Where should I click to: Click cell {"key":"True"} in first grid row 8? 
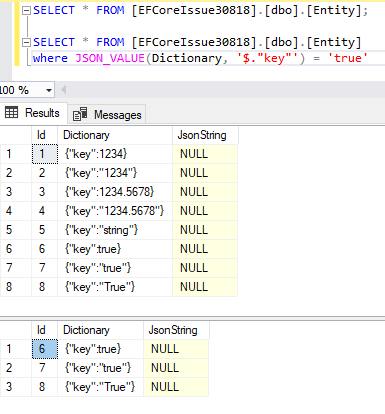tap(115, 287)
